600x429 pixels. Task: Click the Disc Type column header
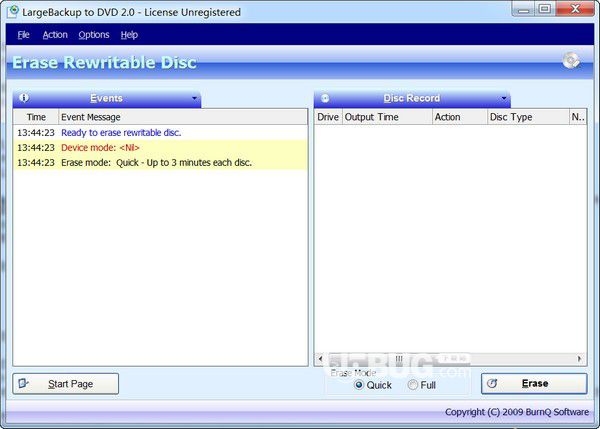coord(528,117)
